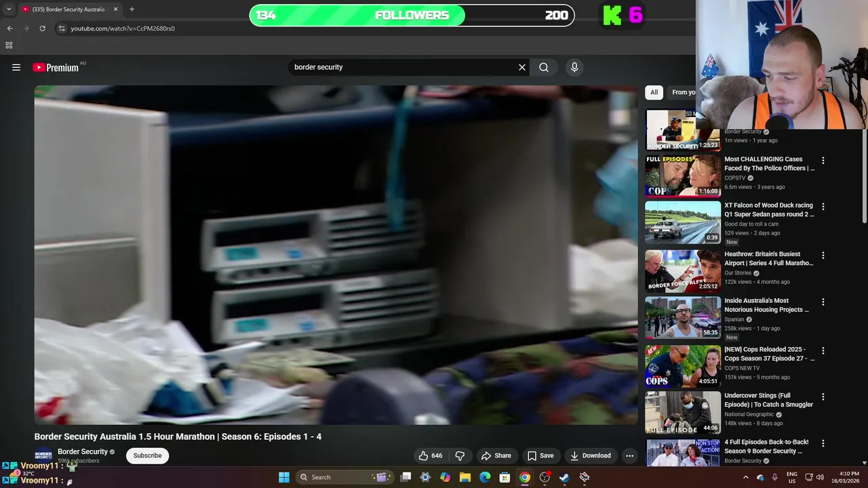
Task: Open Task View on the taskbar
Action: click(406, 477)
